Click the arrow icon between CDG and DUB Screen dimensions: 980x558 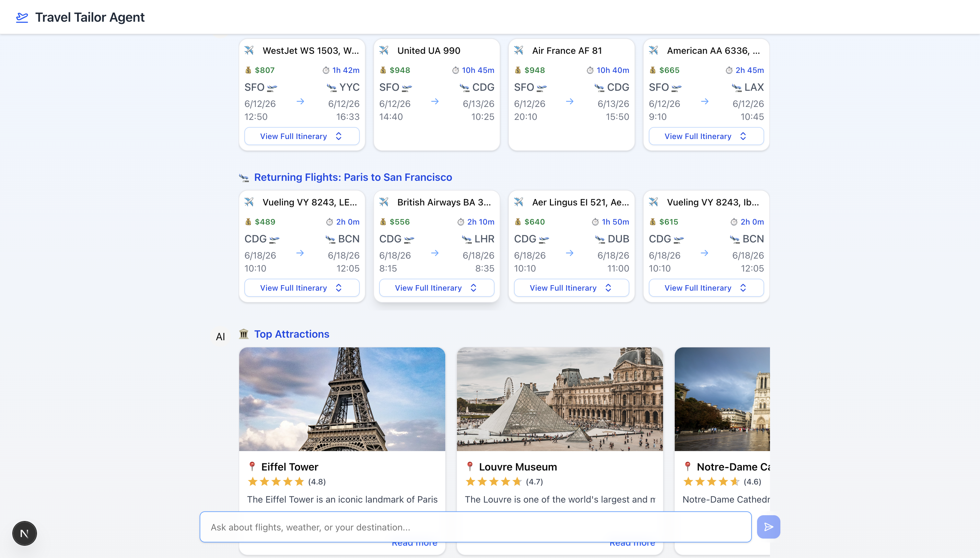[570, 253]
